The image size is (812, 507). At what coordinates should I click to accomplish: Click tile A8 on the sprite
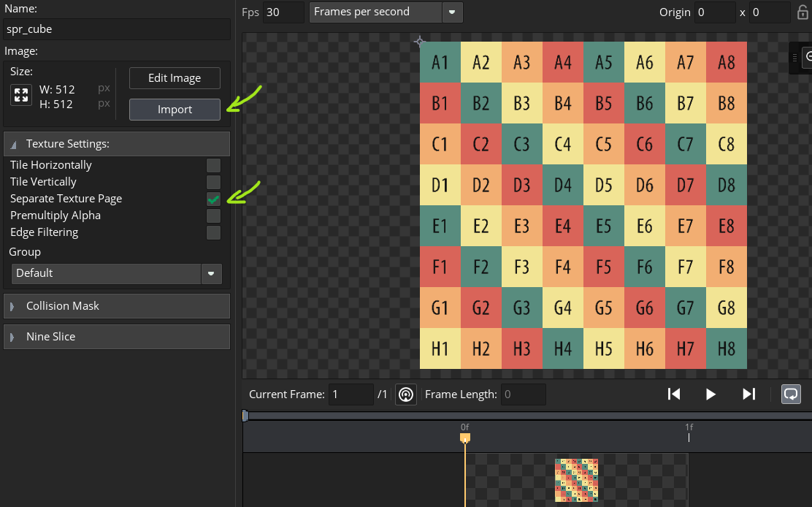[727, 62]
